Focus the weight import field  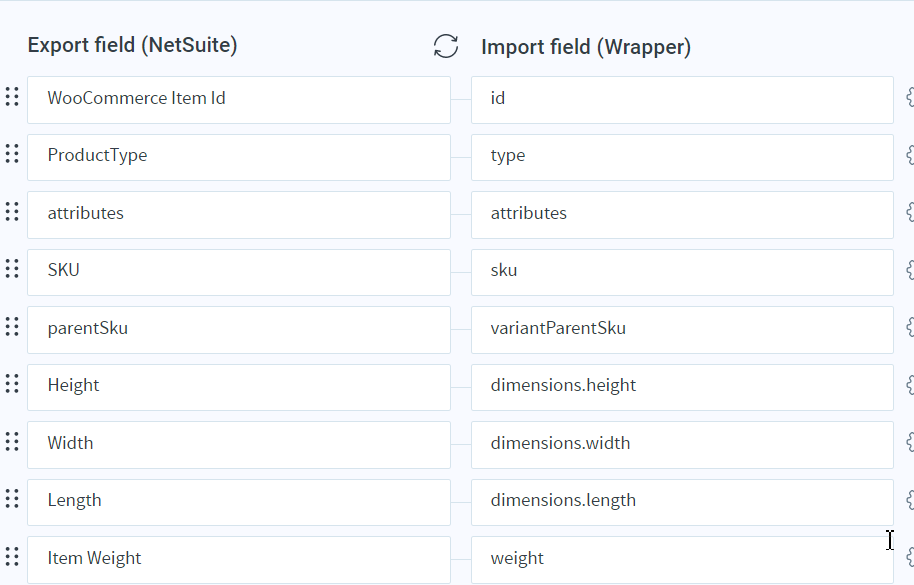682,559
